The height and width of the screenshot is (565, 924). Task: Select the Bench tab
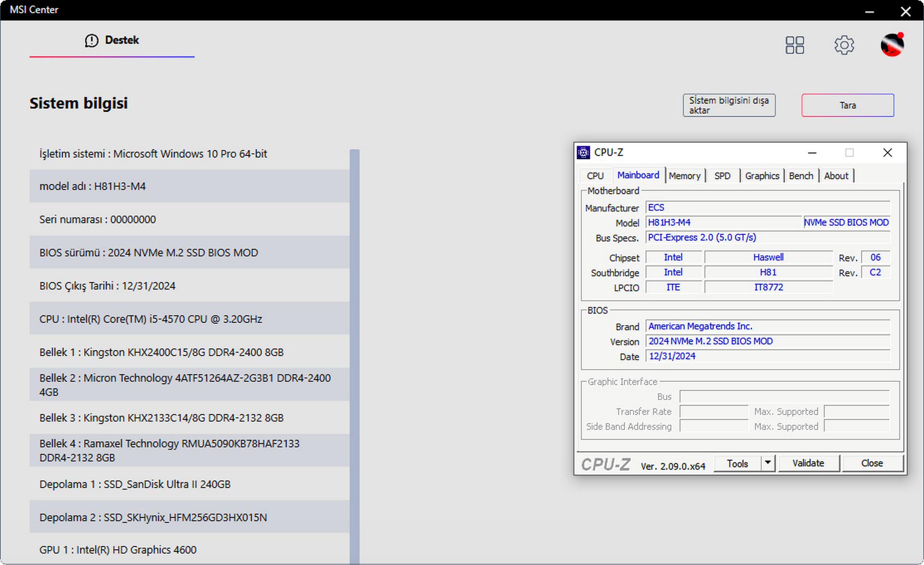pos(801,176)
